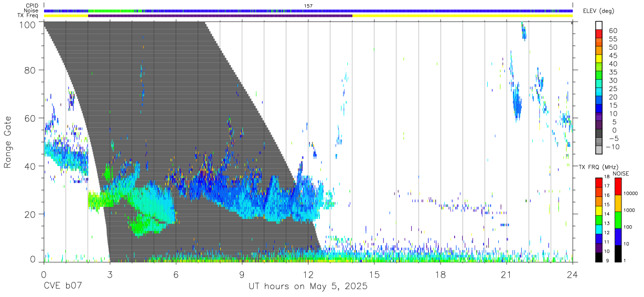Click the red segment of ELEV colorbar
Screen dimensions: 644x297
pos(599,34)
